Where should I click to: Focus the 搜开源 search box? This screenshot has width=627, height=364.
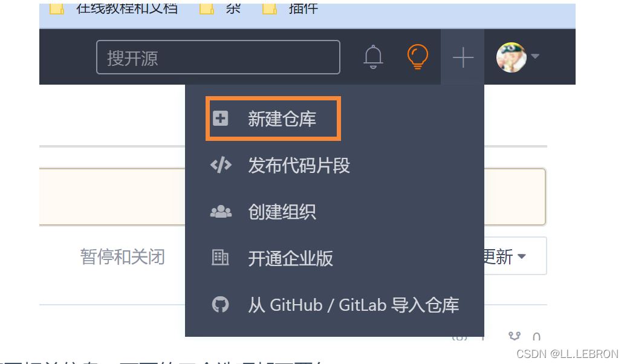click(x=218, y=57)
